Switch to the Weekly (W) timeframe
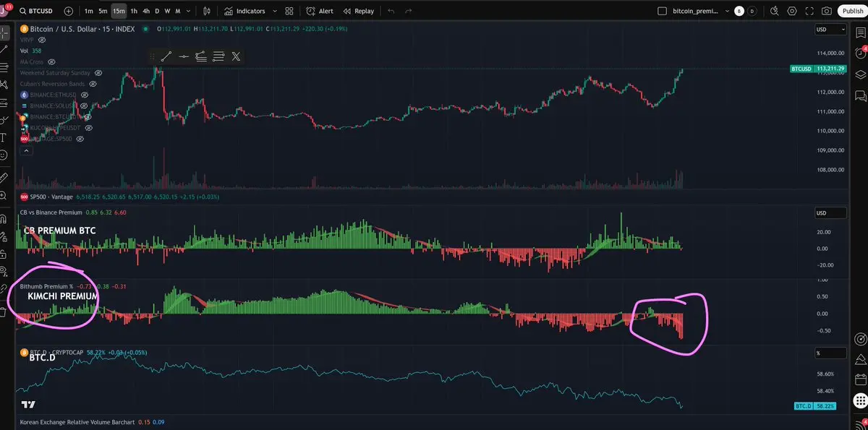 pyautogui.click(x=168, y=11)
